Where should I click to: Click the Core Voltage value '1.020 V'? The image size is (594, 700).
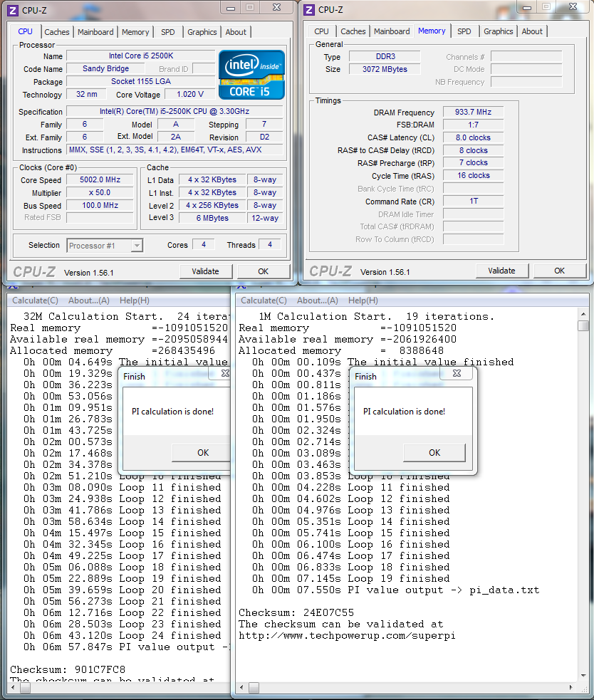click(190, 94)
